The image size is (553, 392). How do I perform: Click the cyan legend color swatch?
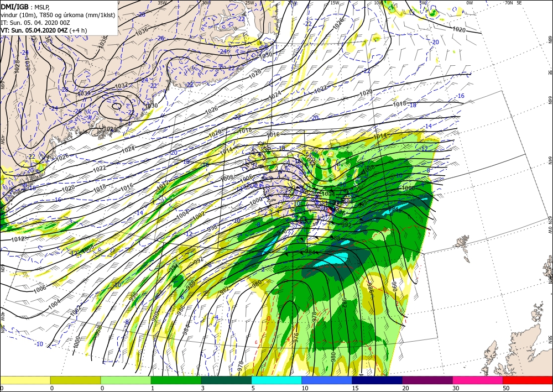tap(277, 380)
